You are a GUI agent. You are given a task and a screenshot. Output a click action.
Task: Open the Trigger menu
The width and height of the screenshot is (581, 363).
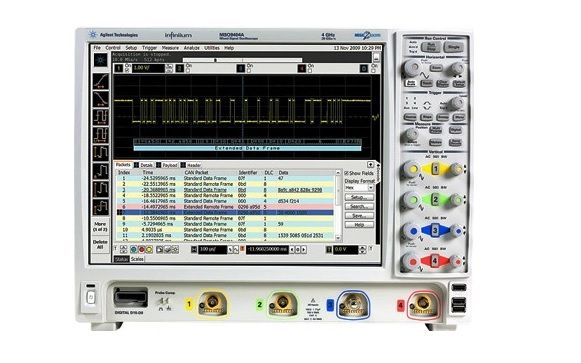(x=150, y=48)
